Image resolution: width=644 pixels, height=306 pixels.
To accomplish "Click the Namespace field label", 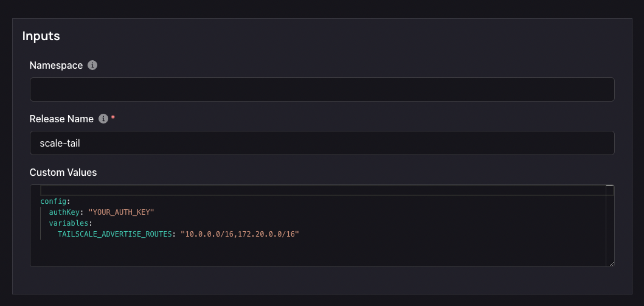I will (57, 65).
